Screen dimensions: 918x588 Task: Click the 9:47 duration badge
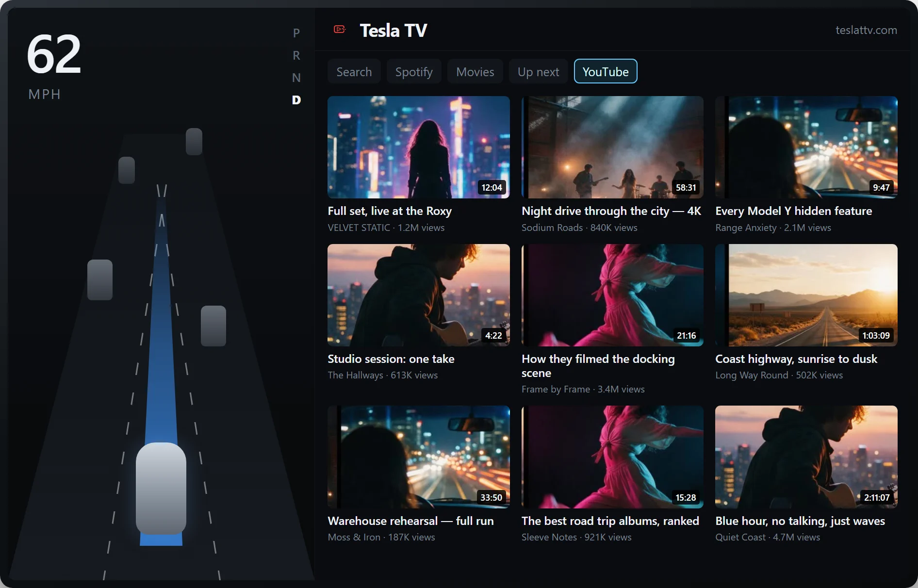pos(881,187)
